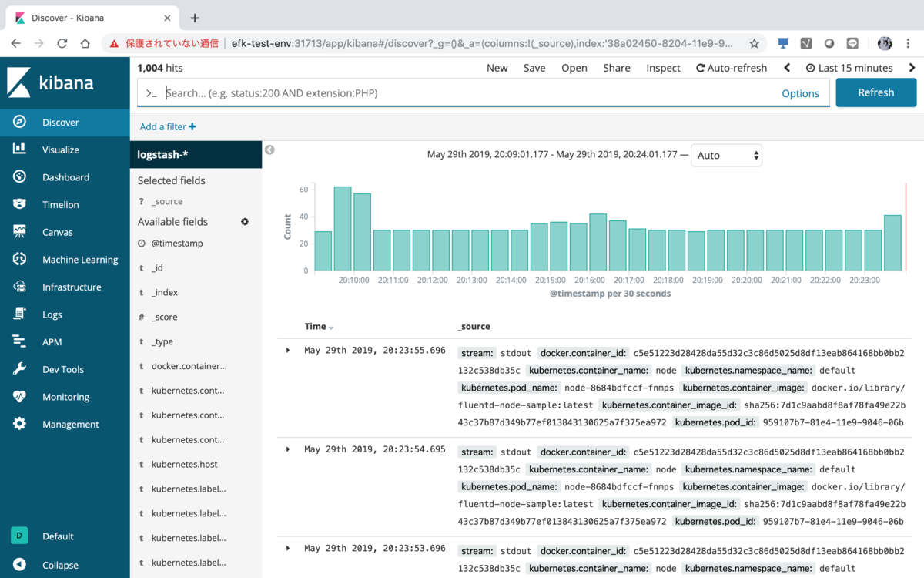This screenshot has width=924, height=578.
Task: Click Add a filter link
Action: tap(168, 126)
